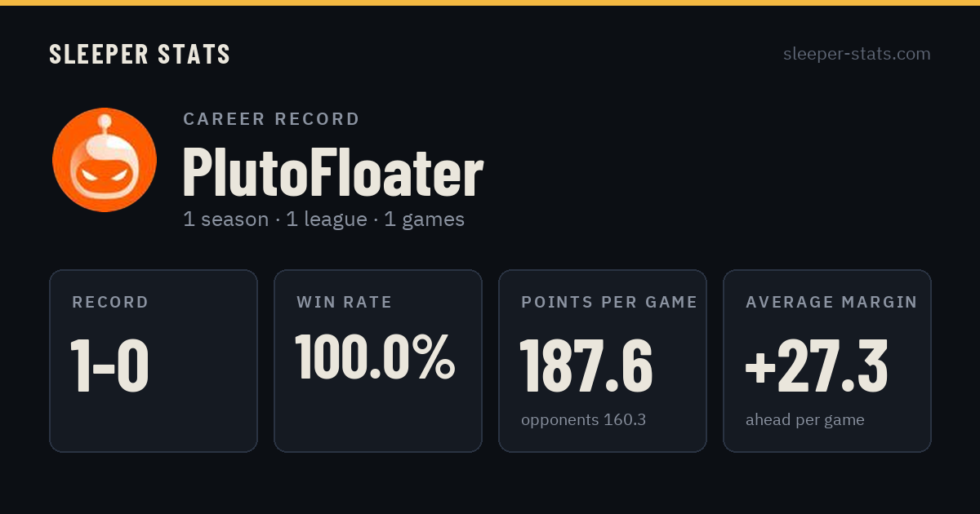Click the 100.0% win rate value

375,357
